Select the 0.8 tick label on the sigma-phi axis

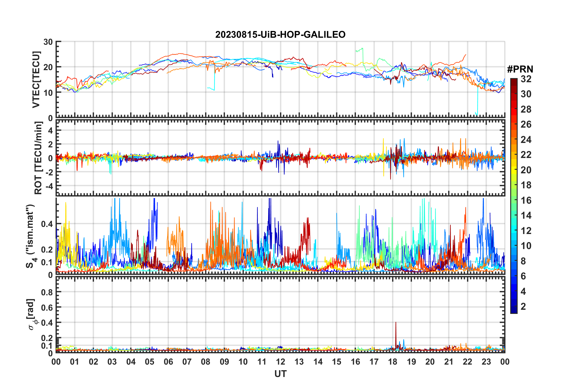[47, 292]
